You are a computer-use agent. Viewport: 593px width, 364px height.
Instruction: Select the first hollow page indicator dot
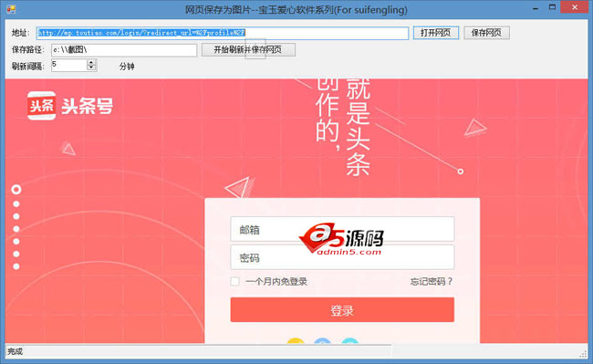(16, 190)
